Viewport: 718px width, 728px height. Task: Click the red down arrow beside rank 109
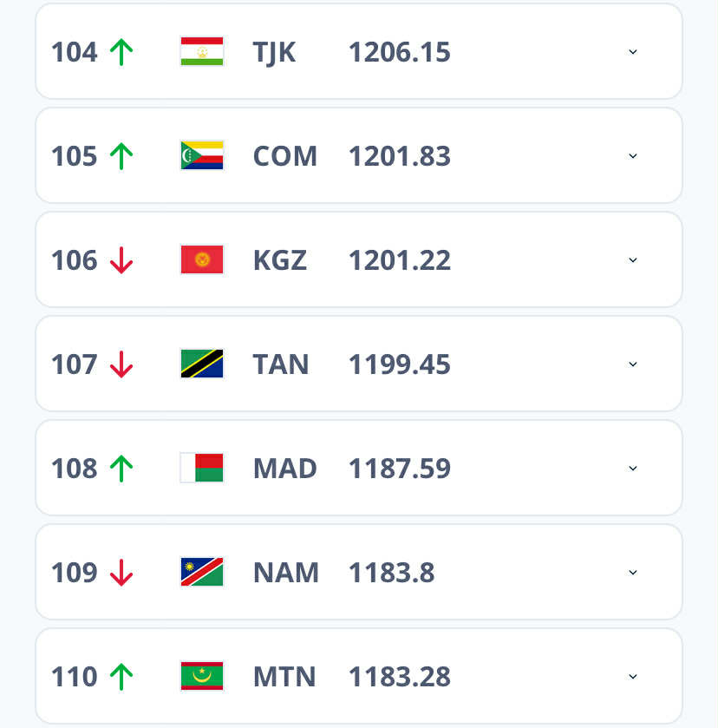(x=121, y=573)
